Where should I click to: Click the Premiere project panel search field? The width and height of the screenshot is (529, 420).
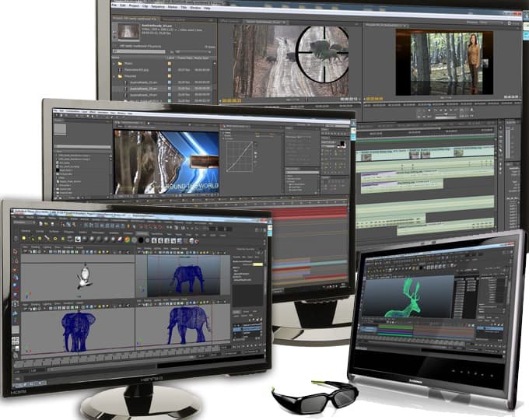(139, 51)
